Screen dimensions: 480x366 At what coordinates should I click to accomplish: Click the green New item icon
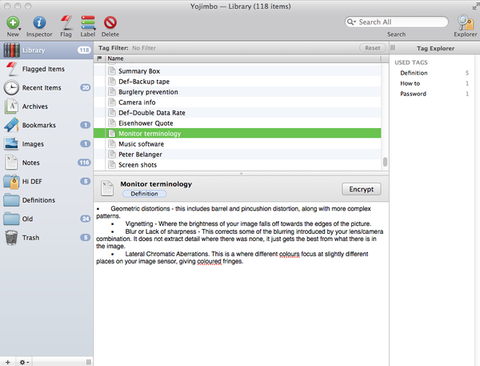(13, 23)
